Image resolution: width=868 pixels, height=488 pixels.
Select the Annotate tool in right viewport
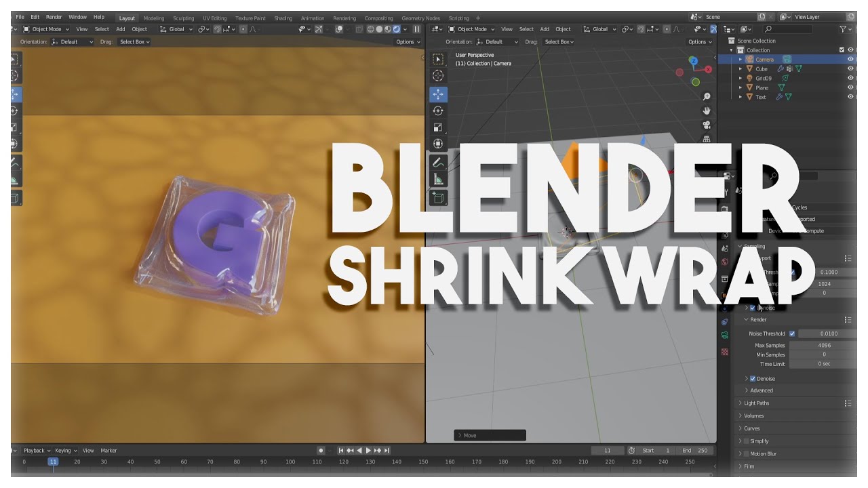point(437,163)
